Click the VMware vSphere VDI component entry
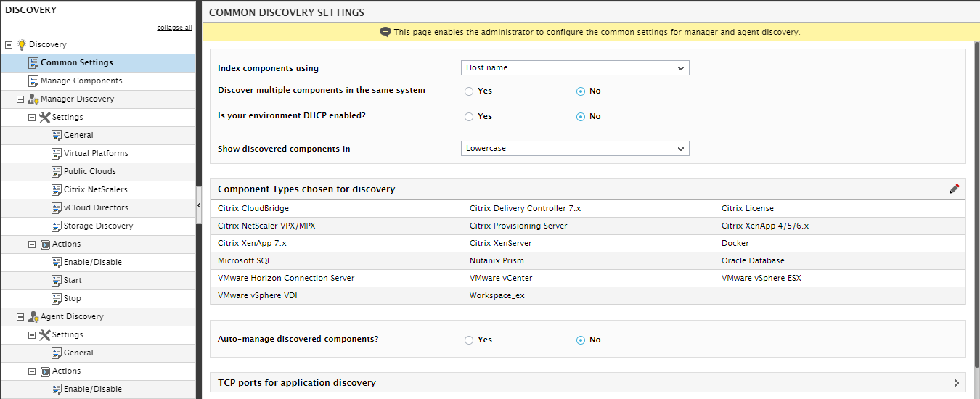The image size is (980, 399). tap(257, 295)
